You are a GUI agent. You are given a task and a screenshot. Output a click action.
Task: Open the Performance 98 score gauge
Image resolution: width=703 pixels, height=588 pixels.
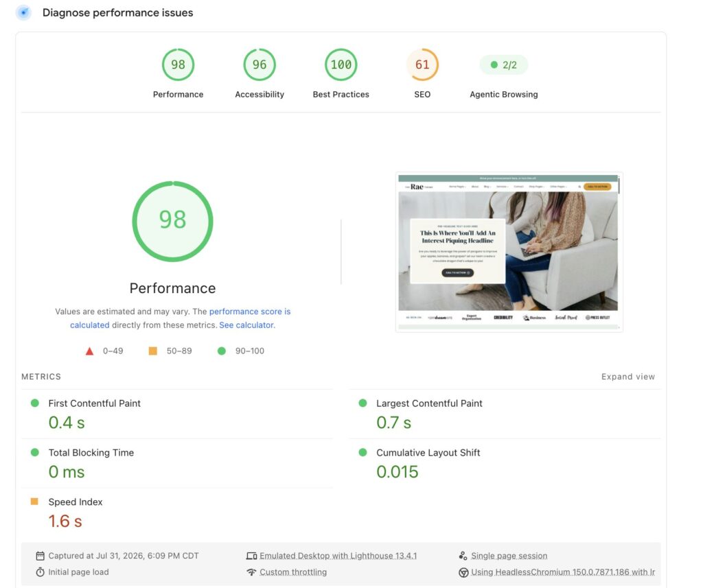[178, 64]
